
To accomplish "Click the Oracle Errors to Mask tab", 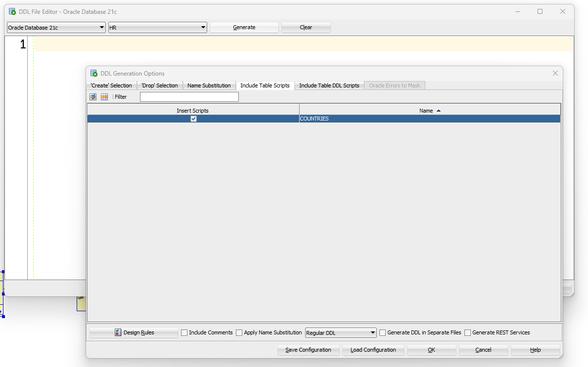I will pyautogui.click(x=395, y=85).
